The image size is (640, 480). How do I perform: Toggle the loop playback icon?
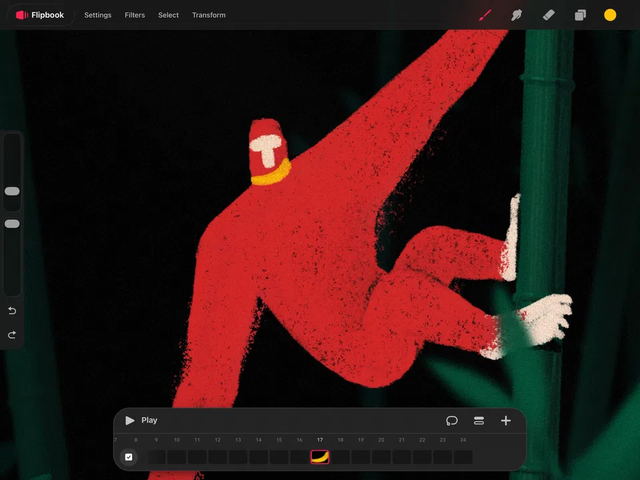[x=452, y=420]
